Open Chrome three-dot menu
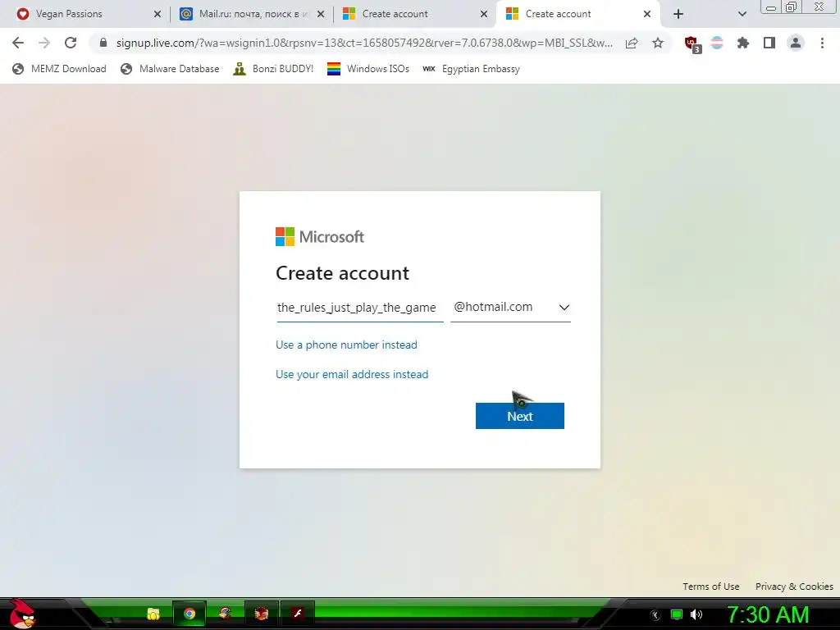The image size is (840, 630). pos(822,43)
